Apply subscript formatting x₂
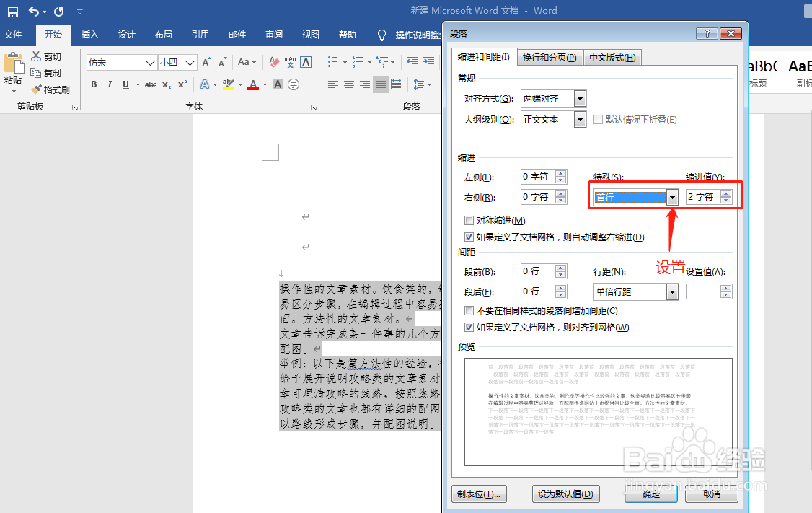This screenshot has width=812, height=513. (167, 84)
